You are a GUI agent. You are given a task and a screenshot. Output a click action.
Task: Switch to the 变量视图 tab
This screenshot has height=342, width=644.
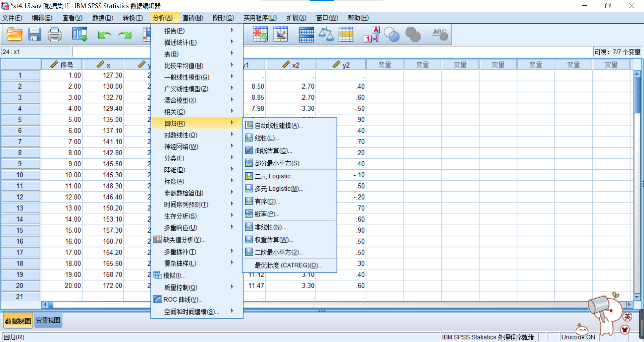pyautogui.click(x=48, y=321)
